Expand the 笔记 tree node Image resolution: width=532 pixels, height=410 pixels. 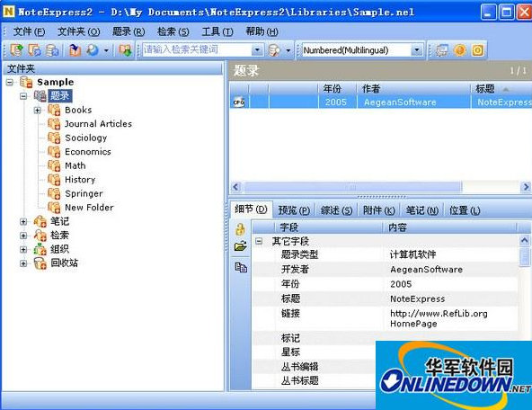(x=23, y=221)
